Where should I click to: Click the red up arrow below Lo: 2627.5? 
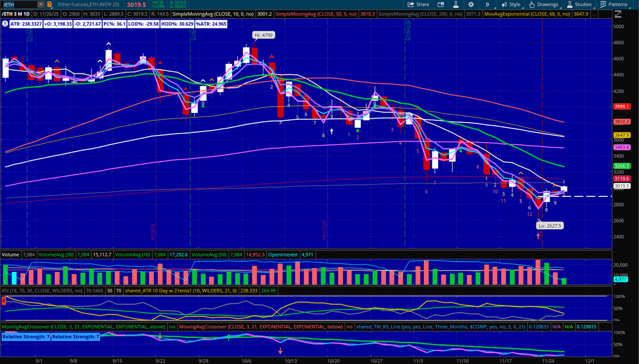(x=538, y=235)
